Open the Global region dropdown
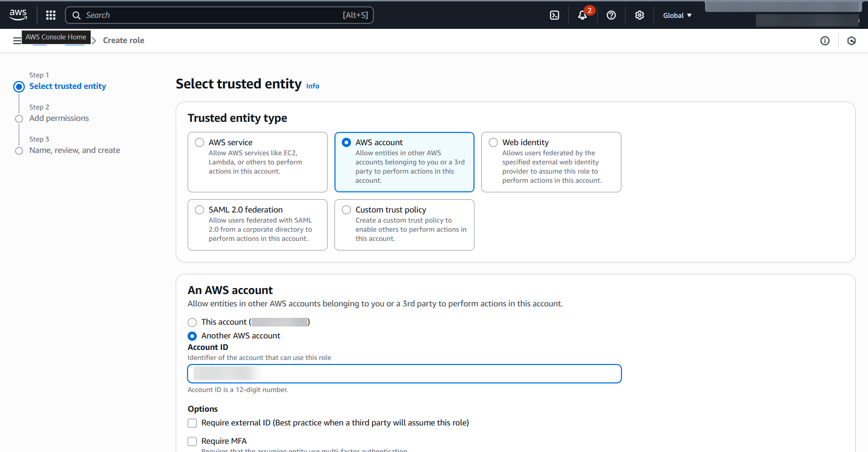868x452 pixels. pyautogui.click(x=677, y=15)
